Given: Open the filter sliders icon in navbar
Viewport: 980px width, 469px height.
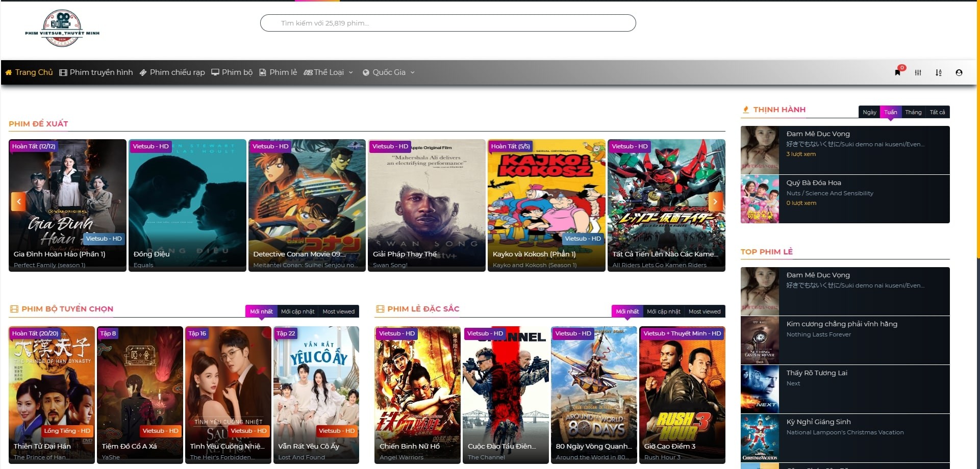Looking at the screenshot, I should (918, 73).
